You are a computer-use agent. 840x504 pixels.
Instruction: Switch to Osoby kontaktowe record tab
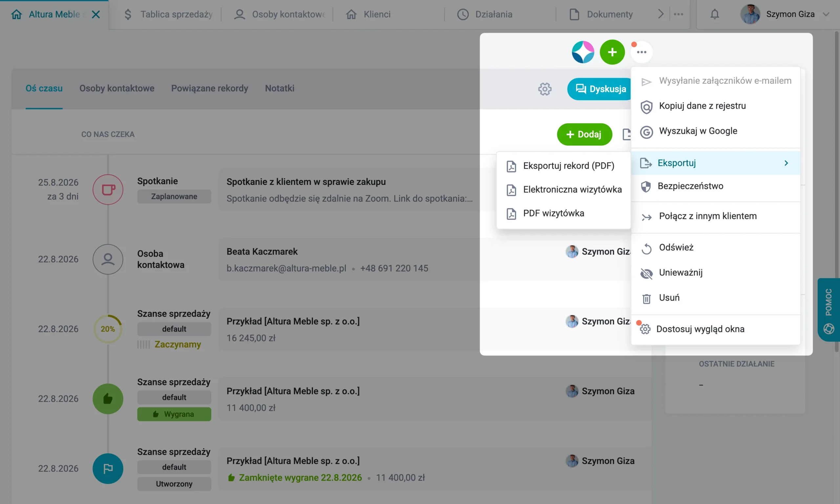(116, 88)
